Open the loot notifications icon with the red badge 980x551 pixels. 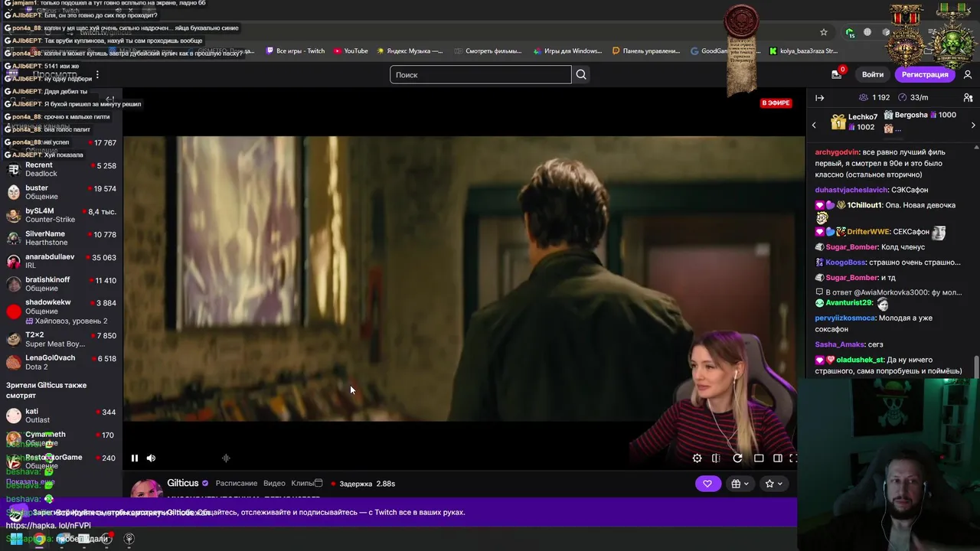[x=837, y=74]
